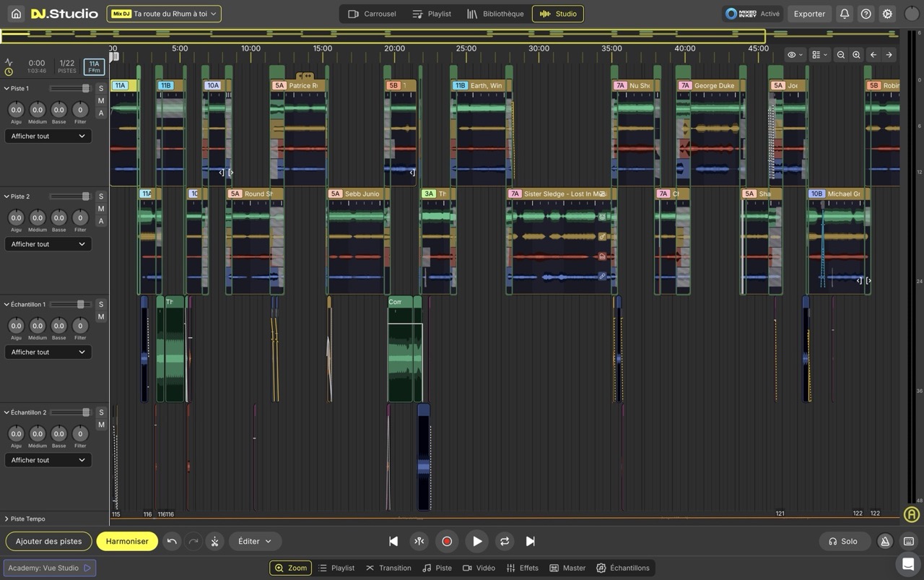Click the left arrow navigation icon
Image resolution: width=924 pixels, height=580 pixels.
(x=873, y=55)
